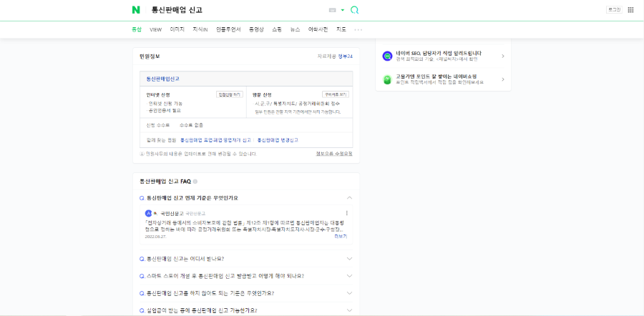Click the info icon next to FAQ heading

point(195,182)
